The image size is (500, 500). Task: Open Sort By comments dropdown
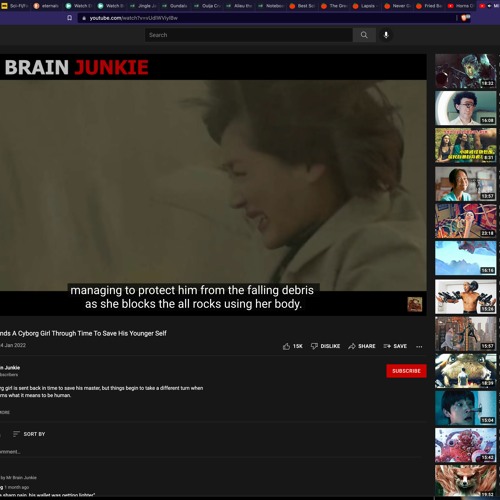click(x=29, y=434)
